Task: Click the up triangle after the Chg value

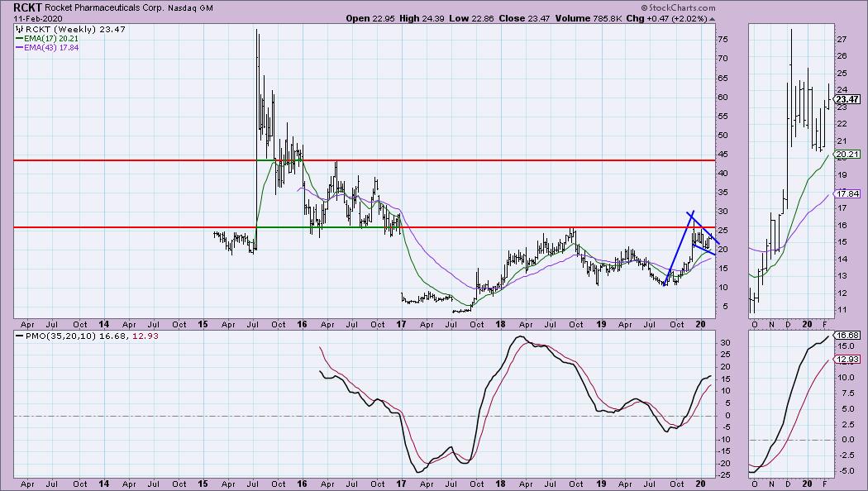Action: [x=712, y=19]
